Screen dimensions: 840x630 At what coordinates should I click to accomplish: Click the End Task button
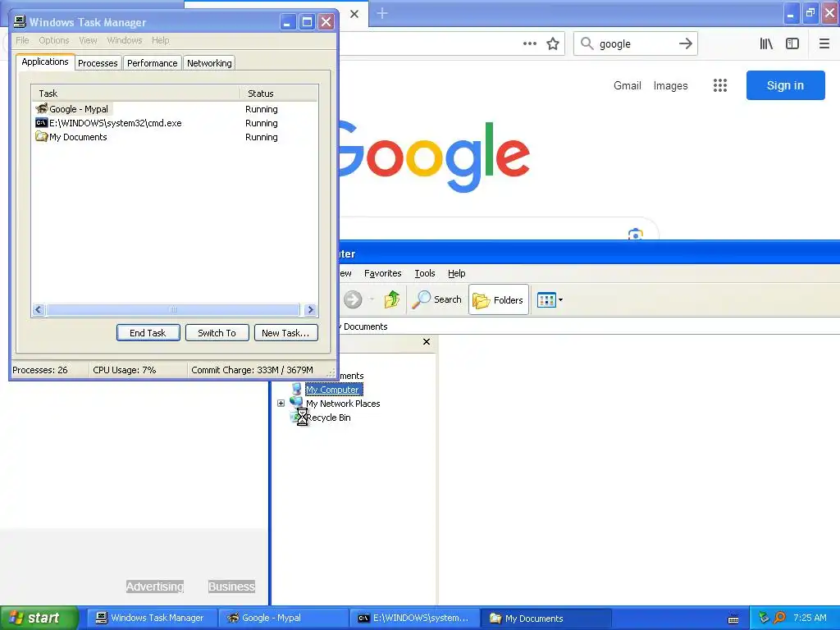coord(148,333)
